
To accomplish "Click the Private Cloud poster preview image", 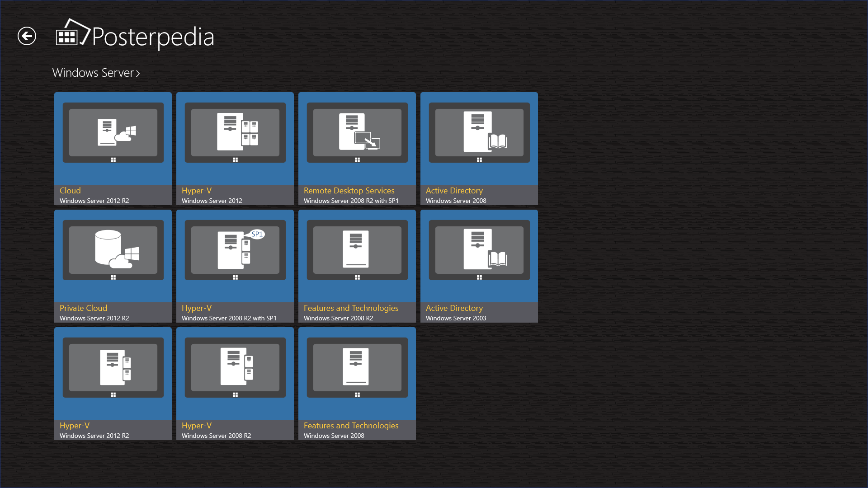I will click(113, 250).
